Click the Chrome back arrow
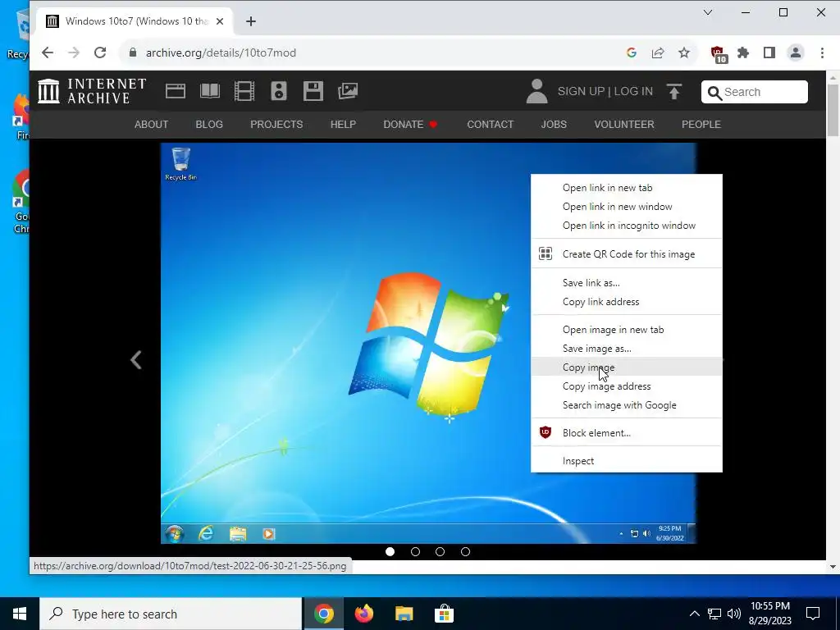The image size is (840, 630). 47,52
